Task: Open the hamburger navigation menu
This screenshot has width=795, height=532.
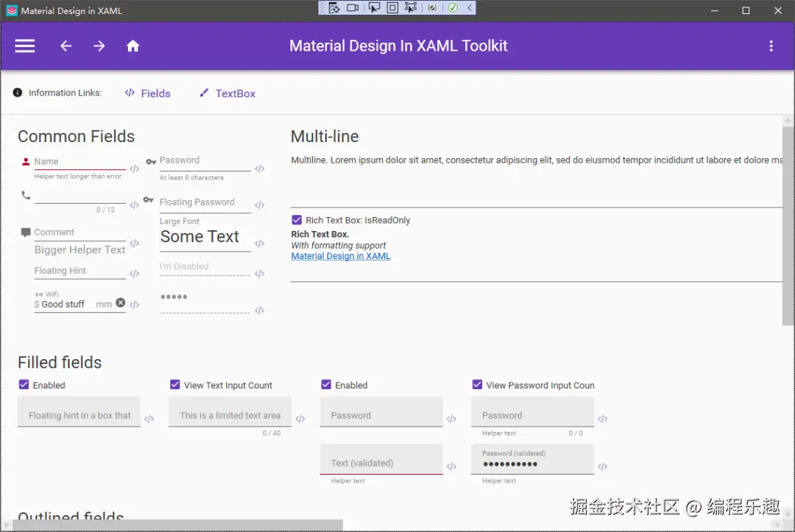Action: click(x=24, y=46)
